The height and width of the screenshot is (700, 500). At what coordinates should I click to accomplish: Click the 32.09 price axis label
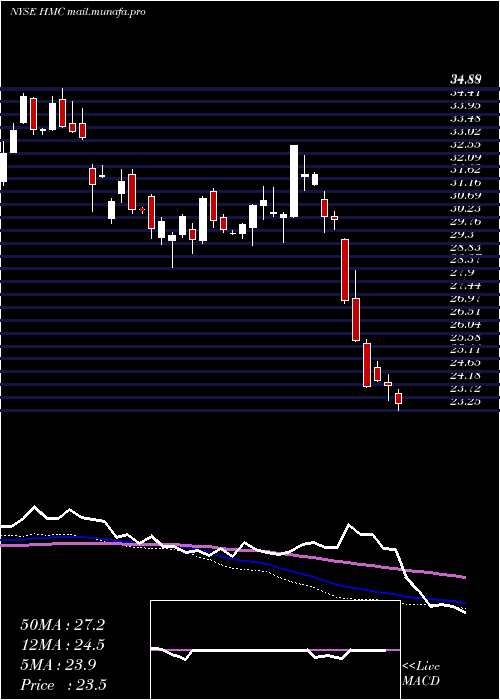tap(466, 157)
